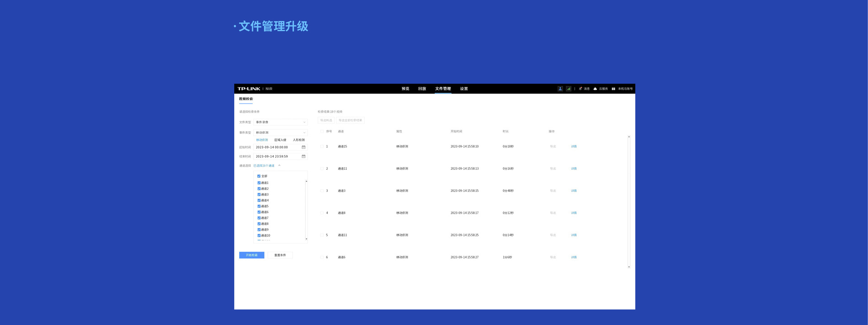Viewport: 868px width, 325px height.
Task: Open calendar picker for 起始时间
Action: pos(303,147)
